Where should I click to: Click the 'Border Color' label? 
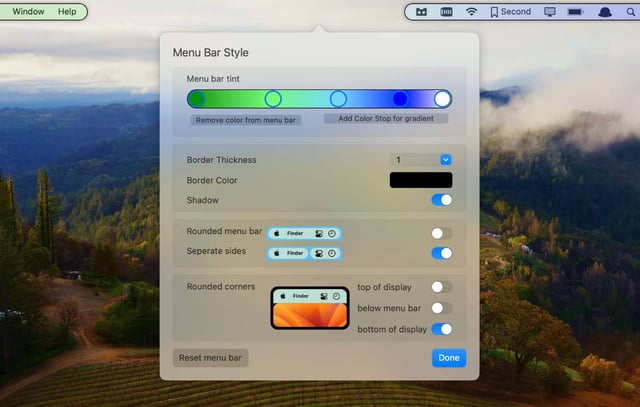[212, 180]
